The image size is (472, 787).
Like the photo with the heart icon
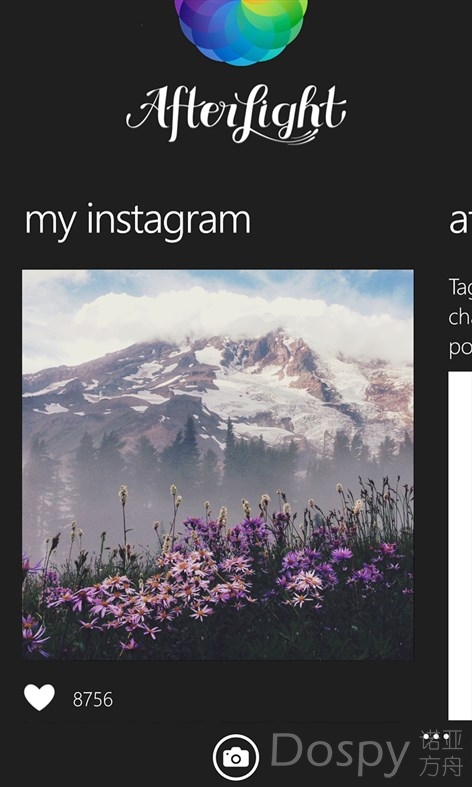(x=39, y=698)
